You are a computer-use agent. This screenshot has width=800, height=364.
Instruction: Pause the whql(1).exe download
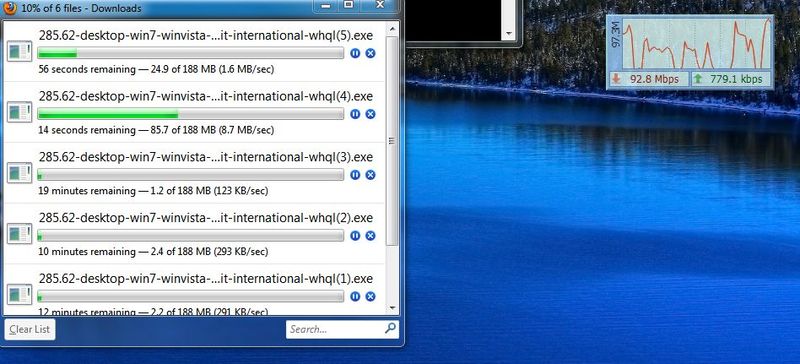click(355, 296)
